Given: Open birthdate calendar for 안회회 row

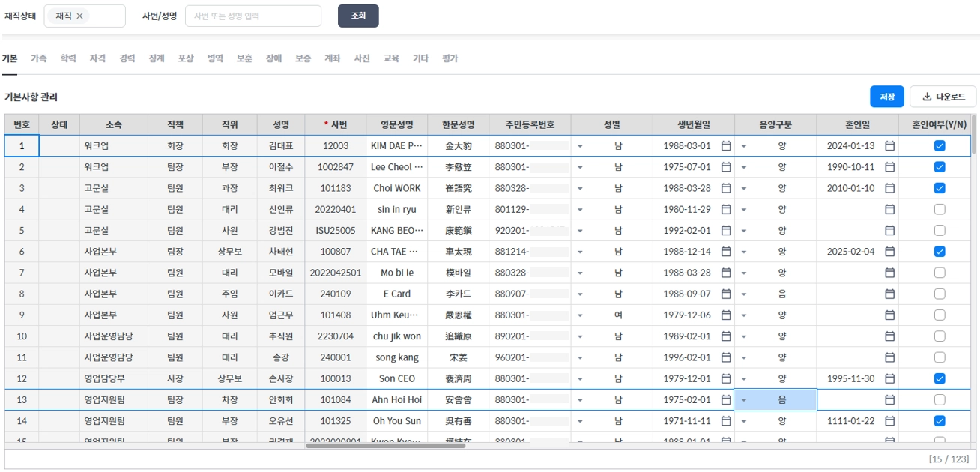Looking at the screenshot, I should pyautogui.click(x=726, y=400).
